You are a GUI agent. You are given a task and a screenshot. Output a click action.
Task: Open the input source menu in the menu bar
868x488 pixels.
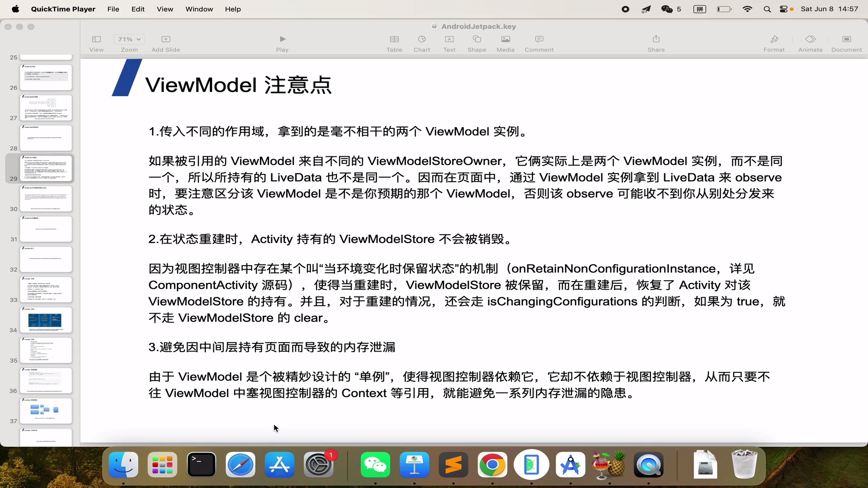tap(699, 9)
